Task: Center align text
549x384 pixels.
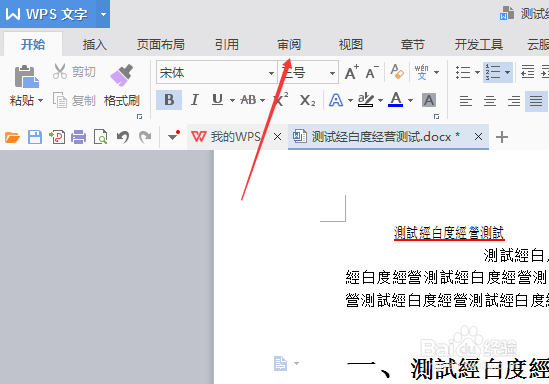Action: click(490, 101)
